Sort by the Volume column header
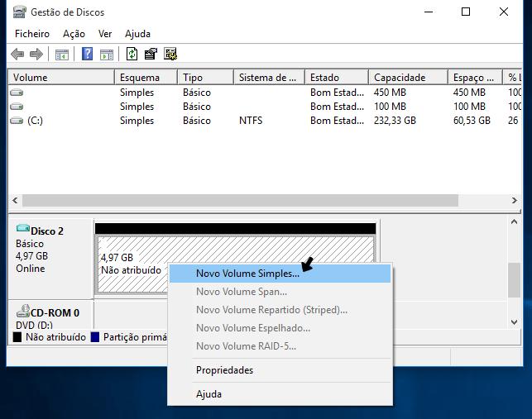Screen dimensions: 532x419 [x=61, y=78]
